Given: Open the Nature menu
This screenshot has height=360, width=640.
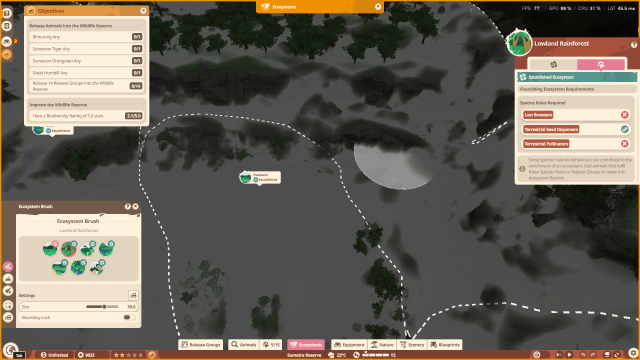Looking at the screenshot, I should (x=382, y=344).
